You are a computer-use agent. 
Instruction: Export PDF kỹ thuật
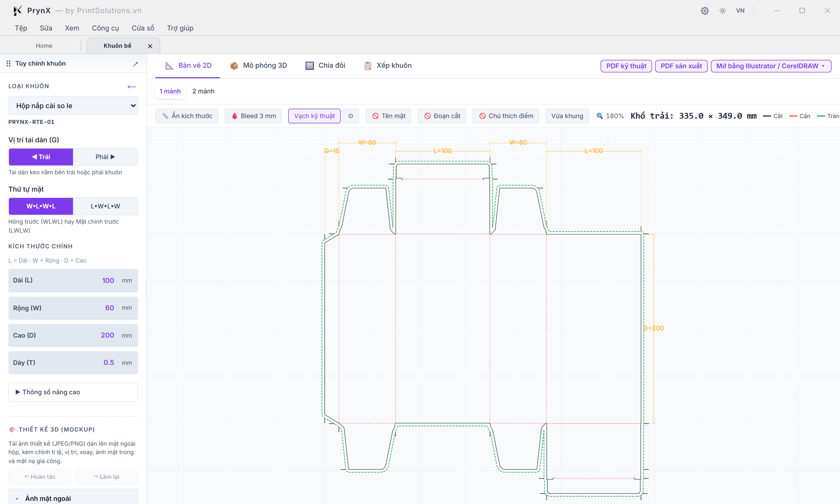coord(626,66)
